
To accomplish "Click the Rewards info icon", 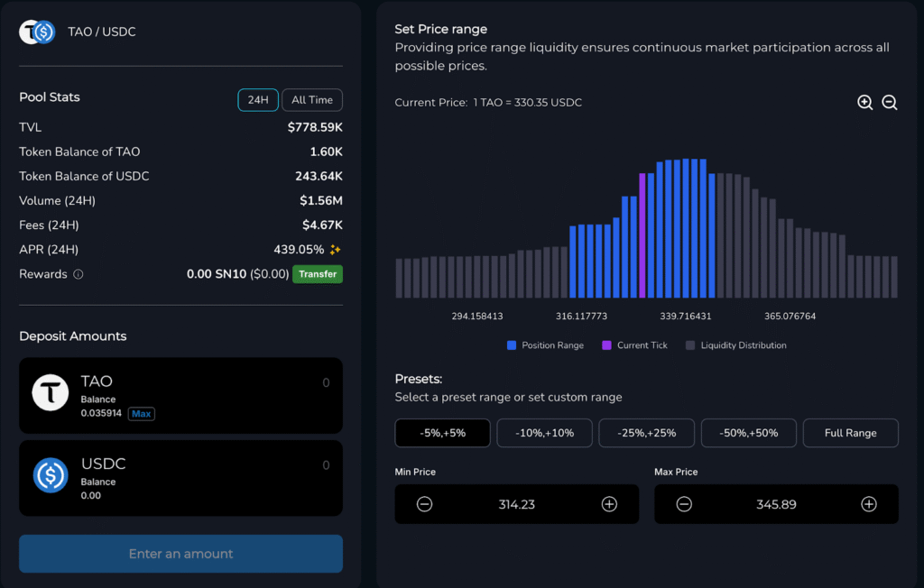I will coord(79,274).
